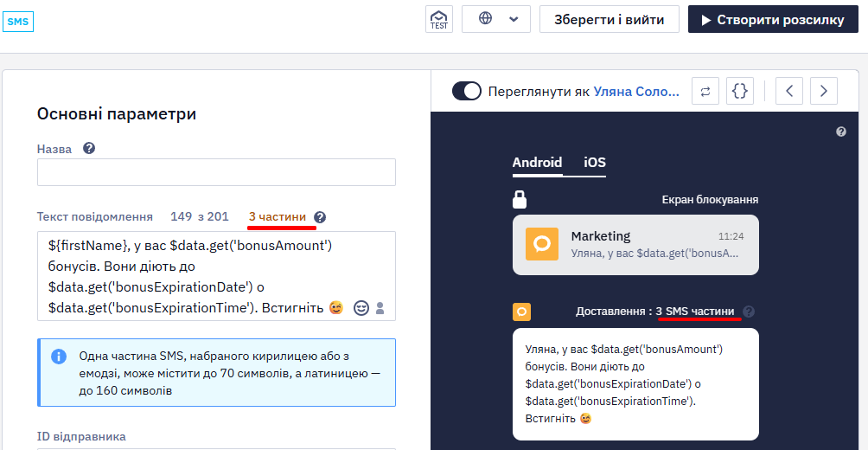The width and height of the screenshot is (868, 450).
Task: Click the SMS message bubble preview
Action: pyautogui.click(x=635, y=384)
